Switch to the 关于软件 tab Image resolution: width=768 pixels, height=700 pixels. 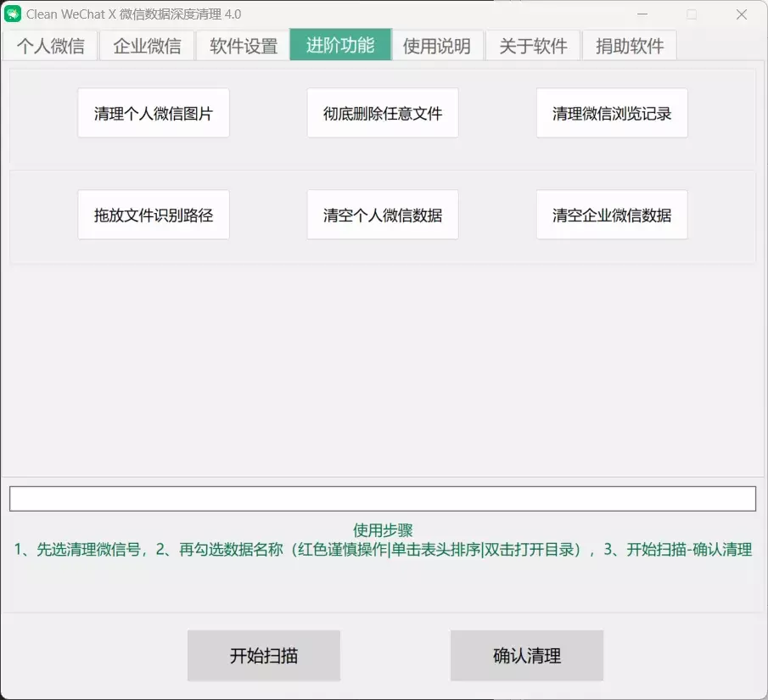[x=533, y=46]
